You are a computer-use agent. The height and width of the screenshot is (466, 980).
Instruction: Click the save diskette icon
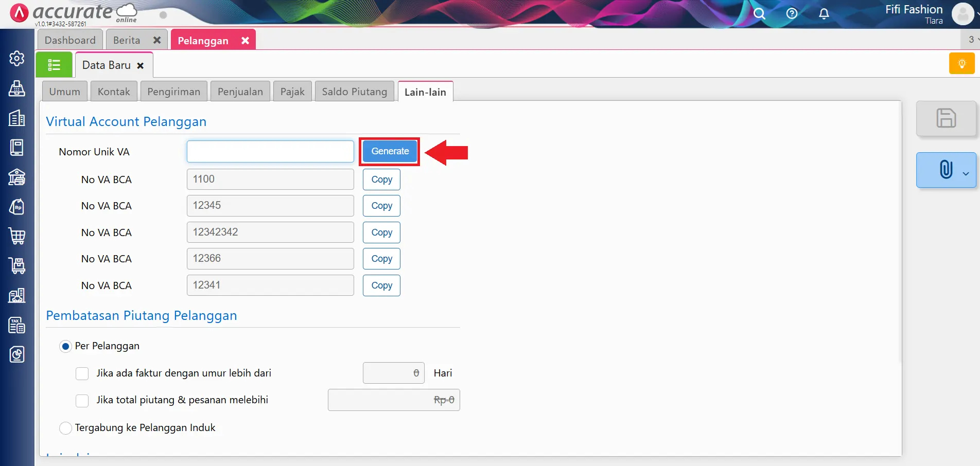coord(946,118)
